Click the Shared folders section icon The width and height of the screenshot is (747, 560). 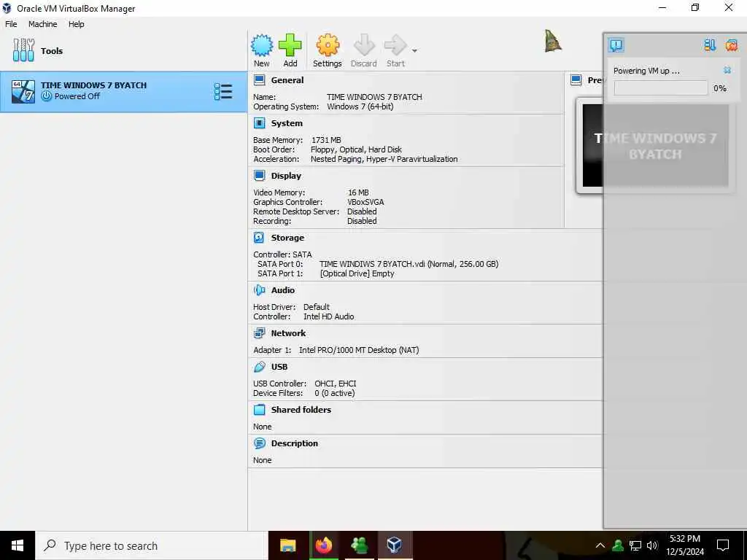tap(259, 410)
